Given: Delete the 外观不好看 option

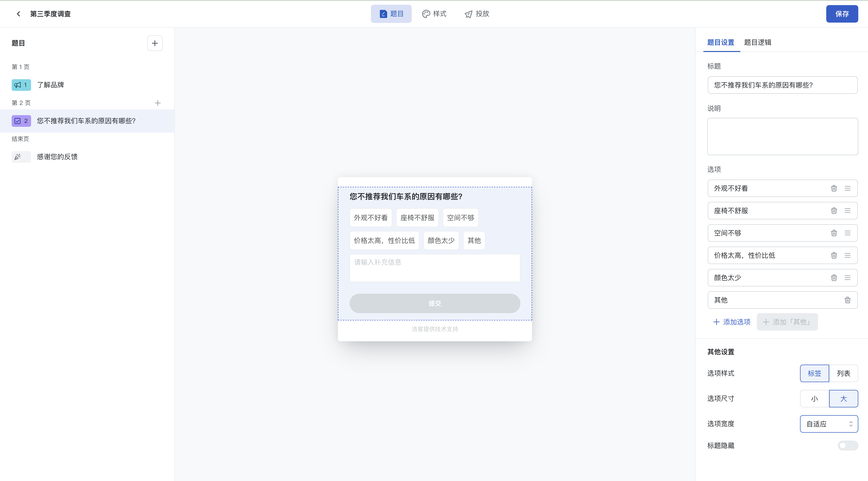Looking at the screenshot, I should [x=834, y=188].
